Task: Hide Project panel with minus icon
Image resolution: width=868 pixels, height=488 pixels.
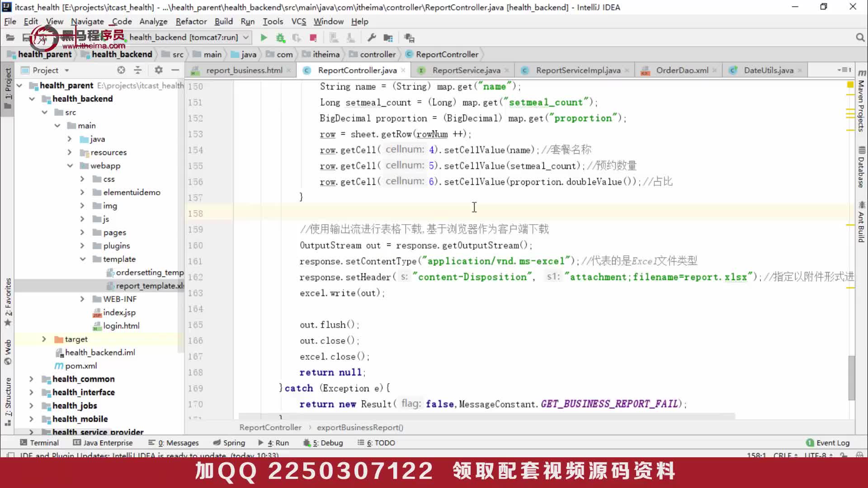Action: 175,70
